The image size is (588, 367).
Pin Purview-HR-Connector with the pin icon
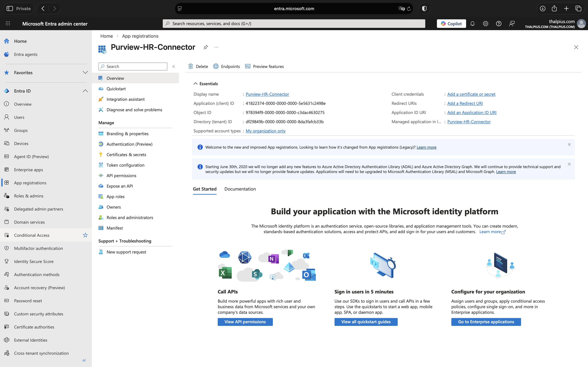click(x=206, y=47)
